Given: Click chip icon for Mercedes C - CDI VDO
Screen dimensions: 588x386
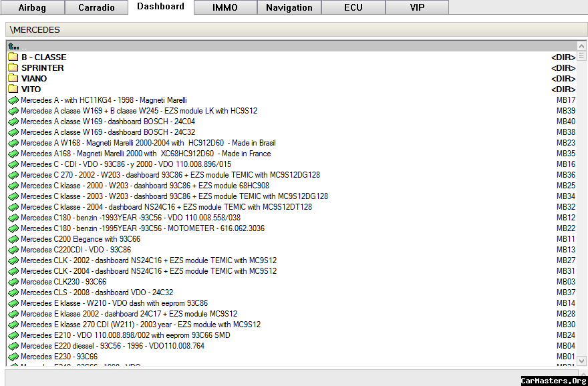Looking at the screenshot, I should pos(13,164).
